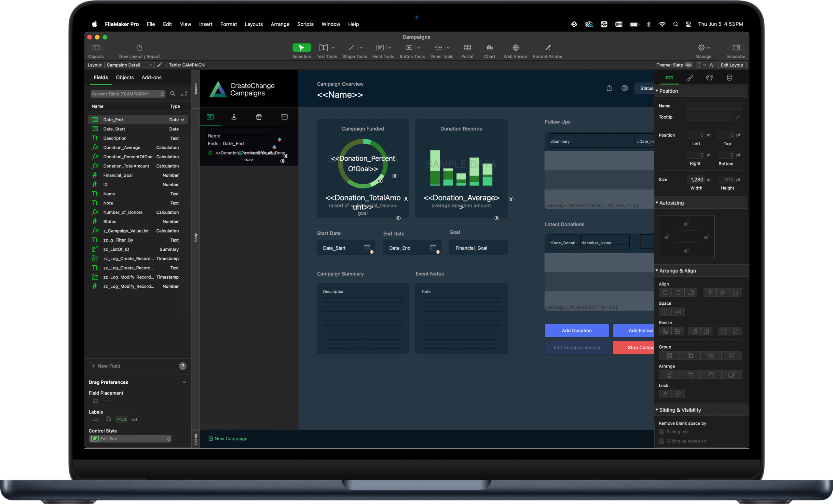
Task: Click the Add Donation button
Action: click(x=576, y=330)
